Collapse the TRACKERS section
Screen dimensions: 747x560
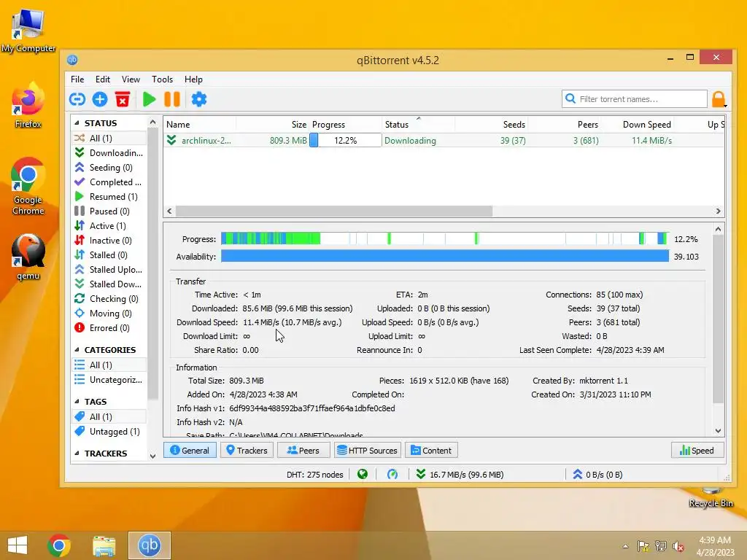click(77, 454)
